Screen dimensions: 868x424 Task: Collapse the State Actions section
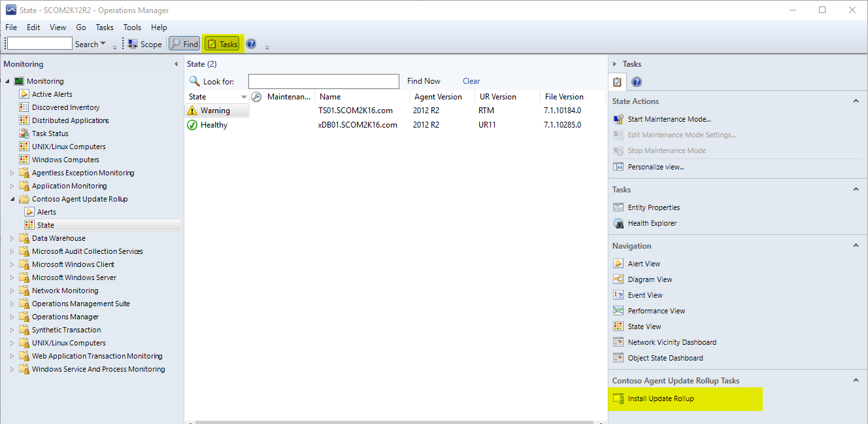[856, 101]
